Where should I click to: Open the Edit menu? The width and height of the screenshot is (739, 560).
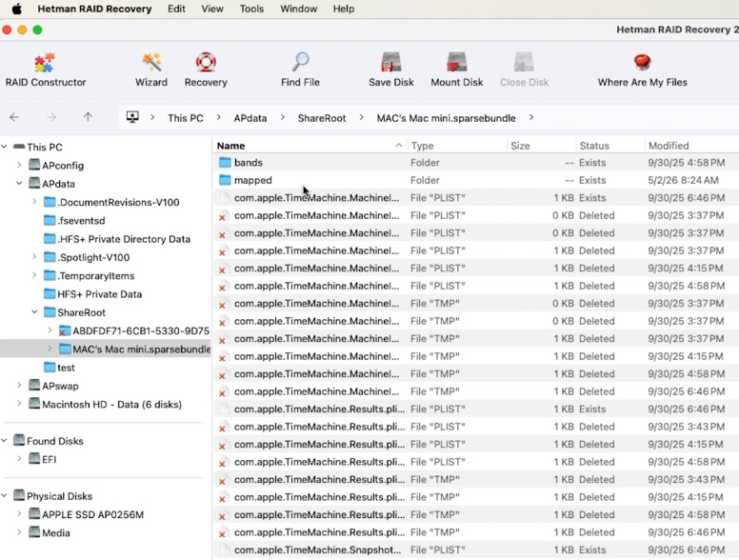pyautogui.click(x=176, y=9)
